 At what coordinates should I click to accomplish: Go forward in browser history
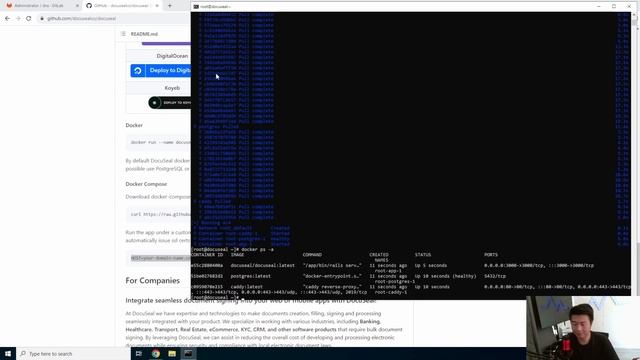point(18,18)
